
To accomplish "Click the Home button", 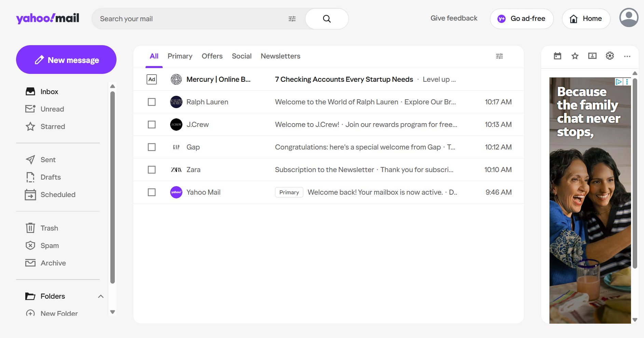I will [x=586, y=19].
